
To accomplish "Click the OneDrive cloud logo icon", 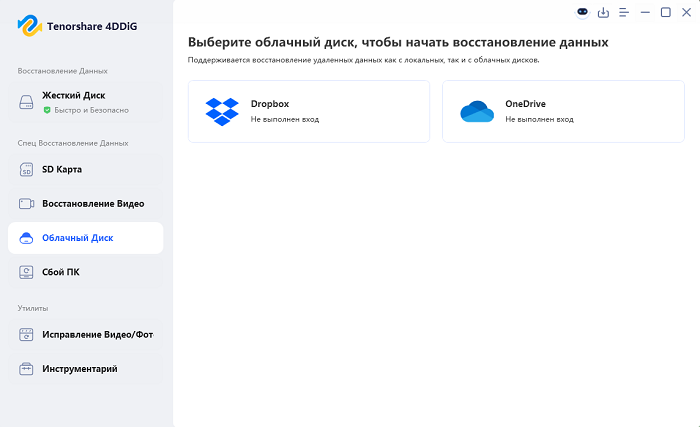I will [x=477, y=112].
